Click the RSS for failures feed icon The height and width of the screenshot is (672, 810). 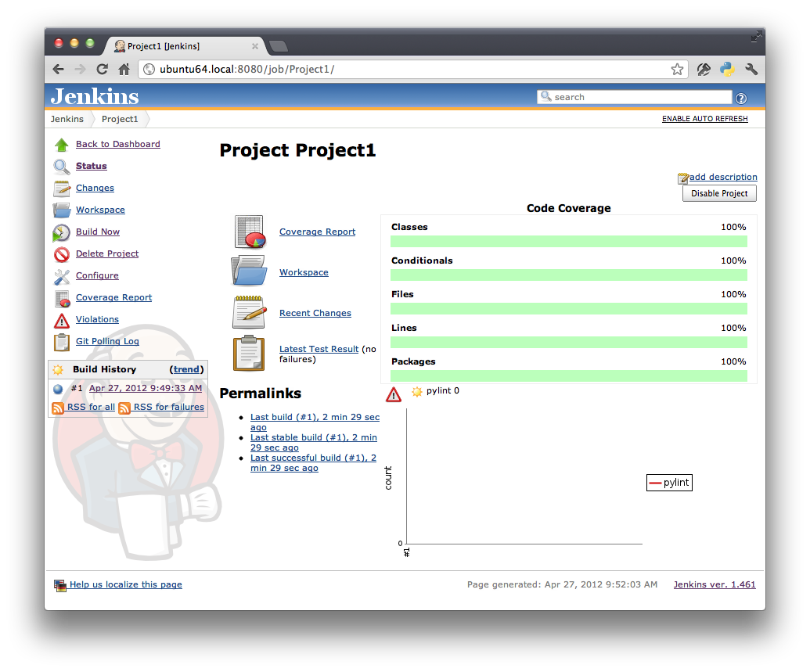(x=124, y=408)
